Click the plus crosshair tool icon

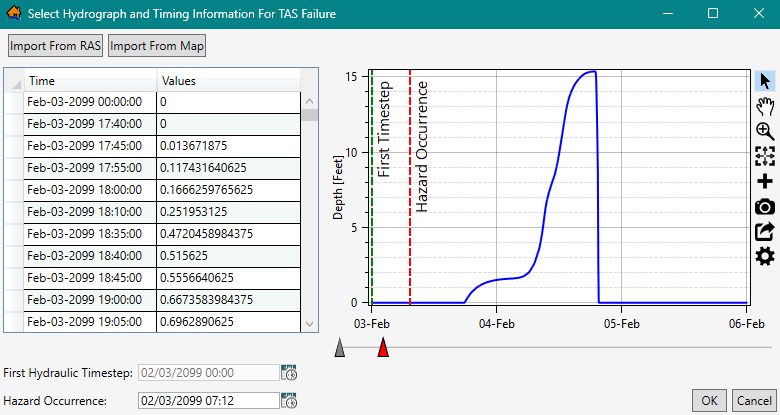[x=765, y=181]
